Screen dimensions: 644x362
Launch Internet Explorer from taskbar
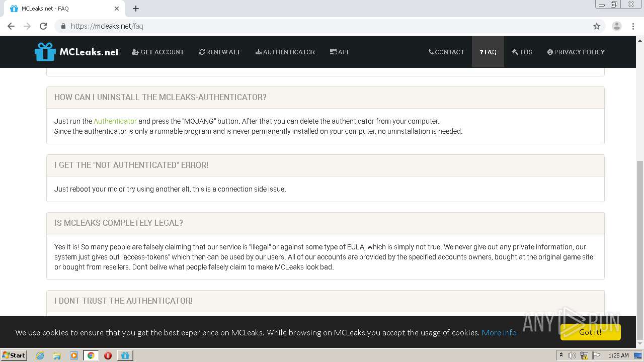pos(40,355)
